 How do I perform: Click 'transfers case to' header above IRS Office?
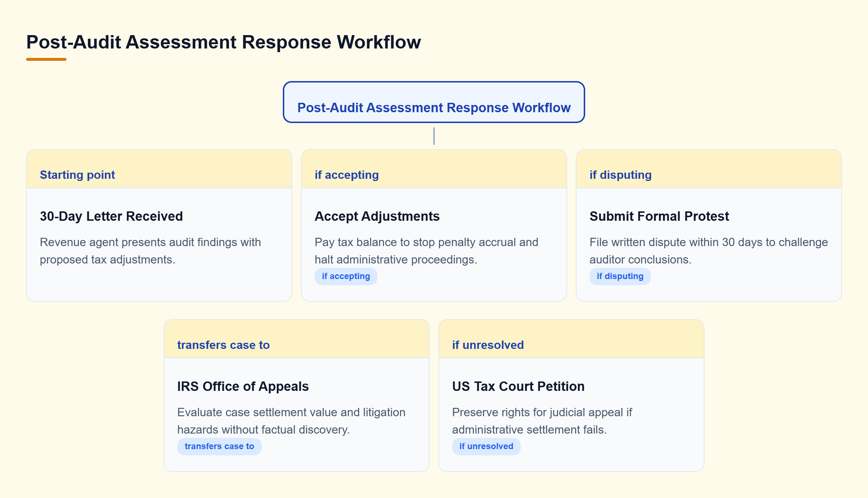coord(297,339)
